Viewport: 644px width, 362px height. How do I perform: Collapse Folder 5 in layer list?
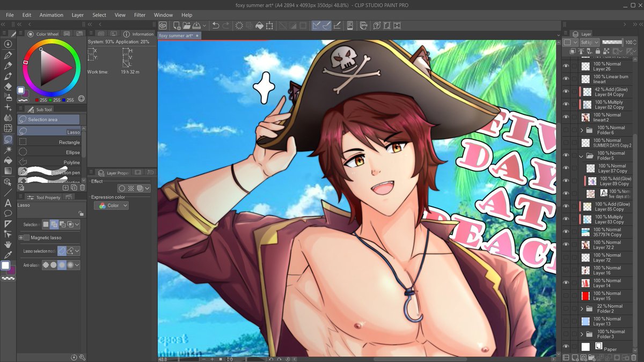pyautogui.click(x=582, y=156)
